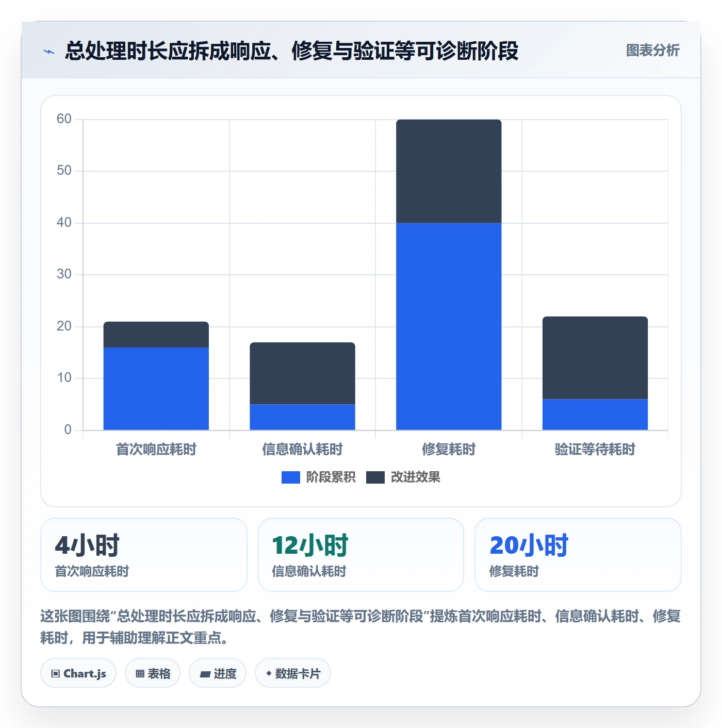722x728 pixels.
Task: Click the dark bar segment for 验证等待耗时
Action: (595, 358)
